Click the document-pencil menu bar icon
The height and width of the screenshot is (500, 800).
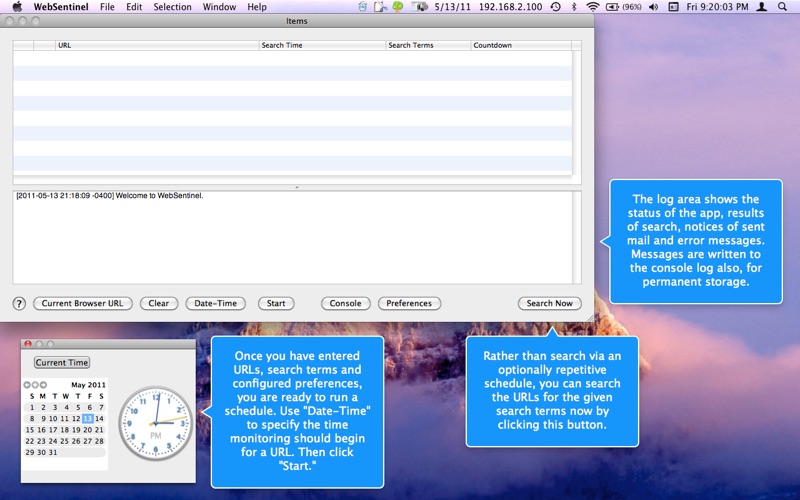[380, 7]
